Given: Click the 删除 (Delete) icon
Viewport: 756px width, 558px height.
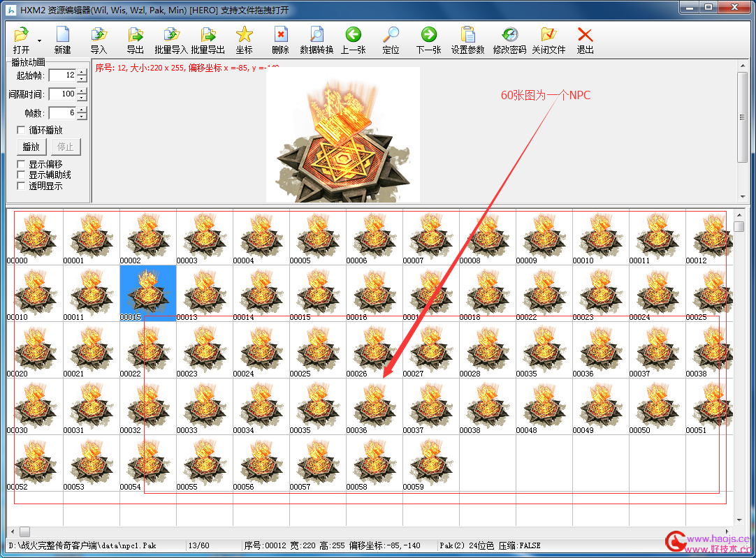Looking at the screenshot, I should pyautogui.click(x=281, y=35).
